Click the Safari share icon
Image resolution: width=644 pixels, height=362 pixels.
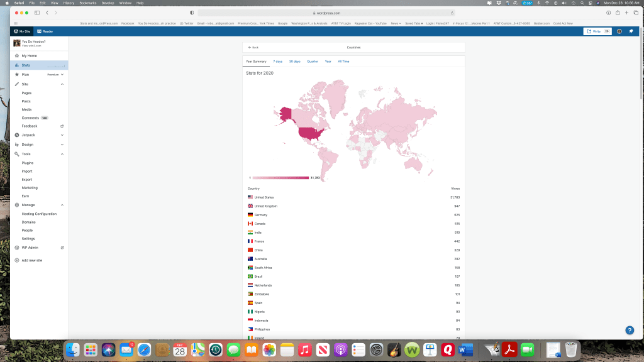tap(618, 13)
